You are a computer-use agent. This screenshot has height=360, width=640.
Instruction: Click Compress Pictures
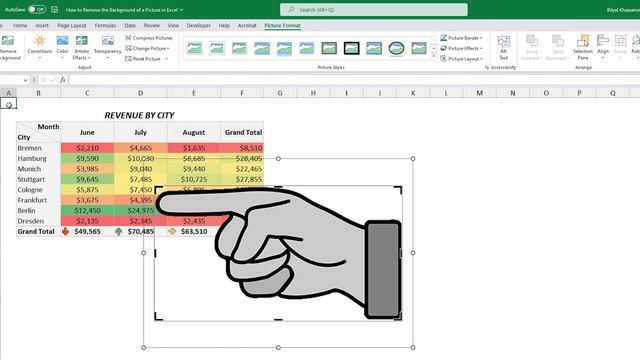point(149,38)
